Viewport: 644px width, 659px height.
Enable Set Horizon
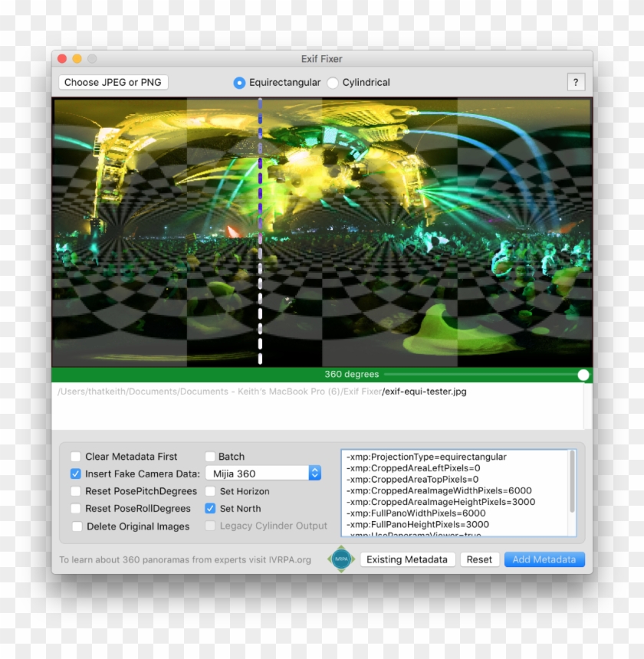click(209, 491)
